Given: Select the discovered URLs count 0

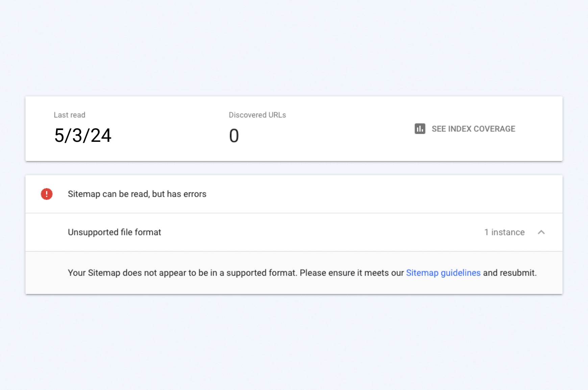Looking at the screenshot, I should [234, 136].
